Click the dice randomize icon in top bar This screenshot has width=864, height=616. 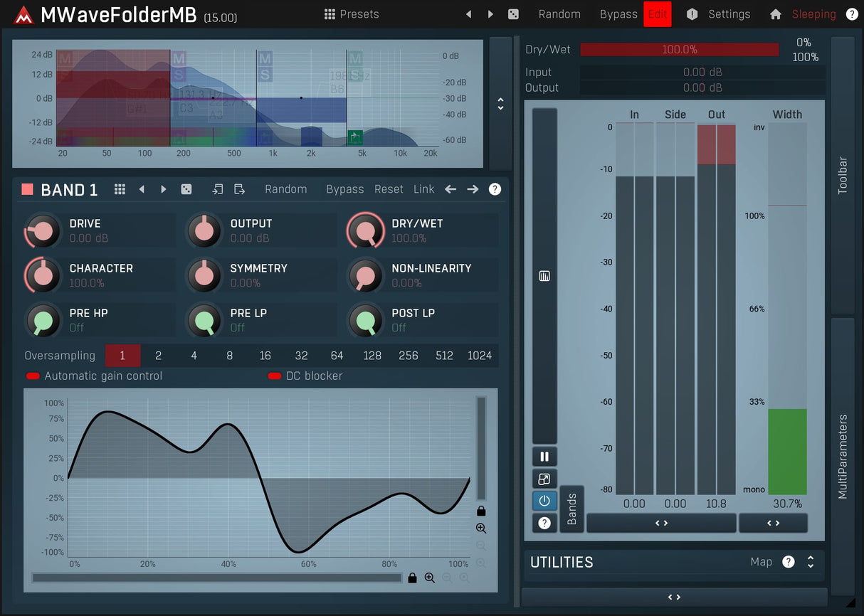[512, 14]
